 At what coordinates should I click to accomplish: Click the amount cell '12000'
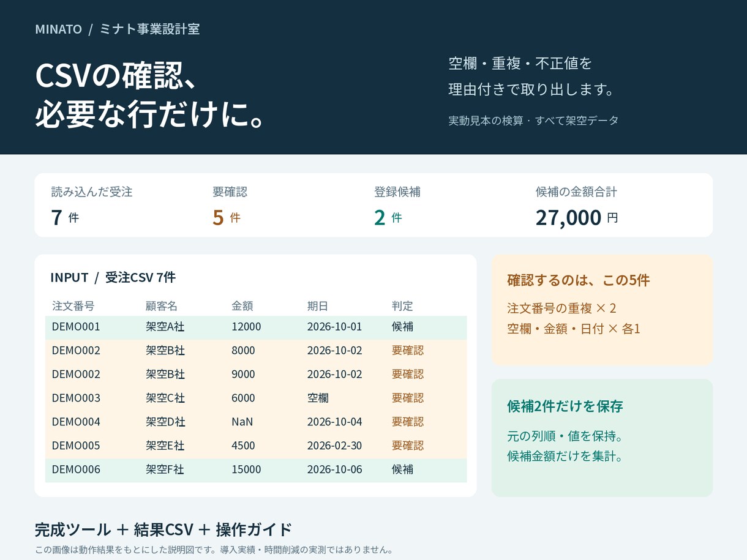coord(246,327)
